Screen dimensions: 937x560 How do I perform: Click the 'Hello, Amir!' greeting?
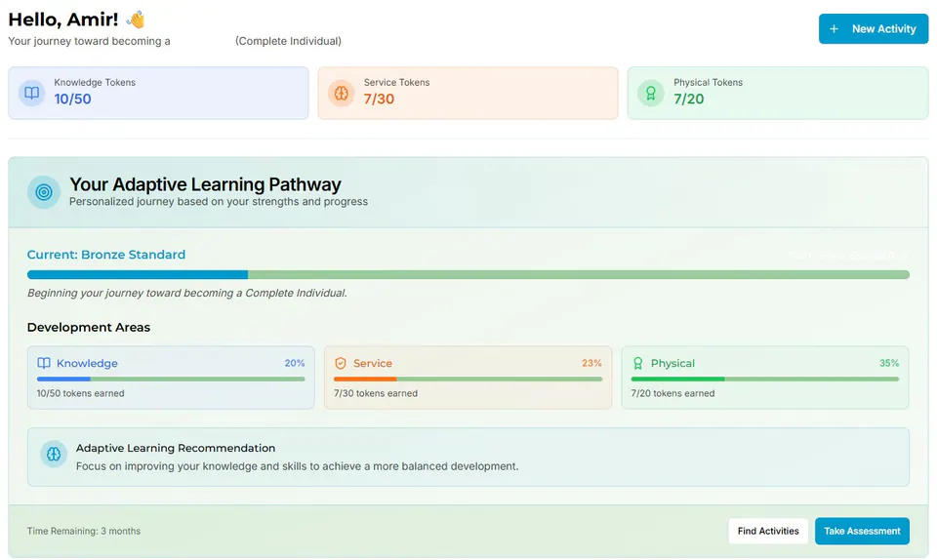coord(63,20)
